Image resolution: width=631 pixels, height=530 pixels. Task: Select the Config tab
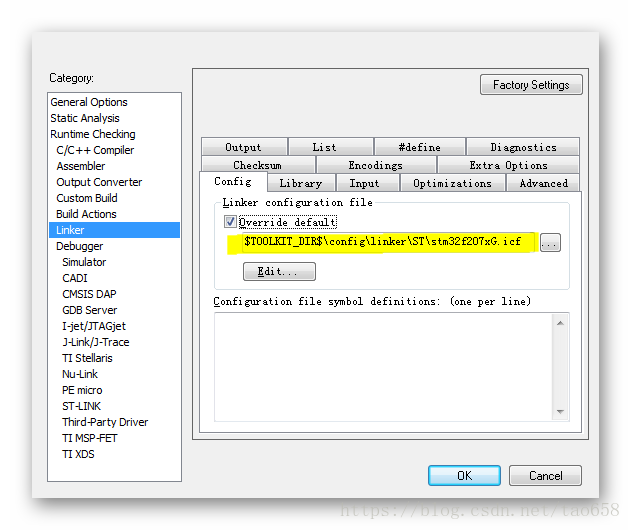[233, 181]
